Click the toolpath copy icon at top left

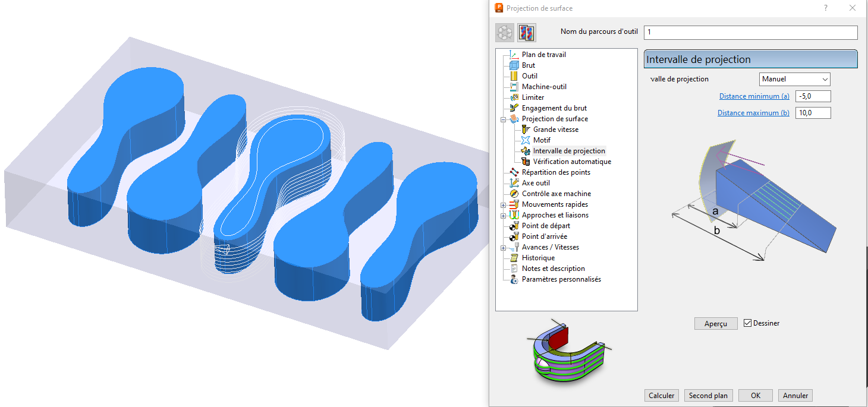tap(505, 33)
